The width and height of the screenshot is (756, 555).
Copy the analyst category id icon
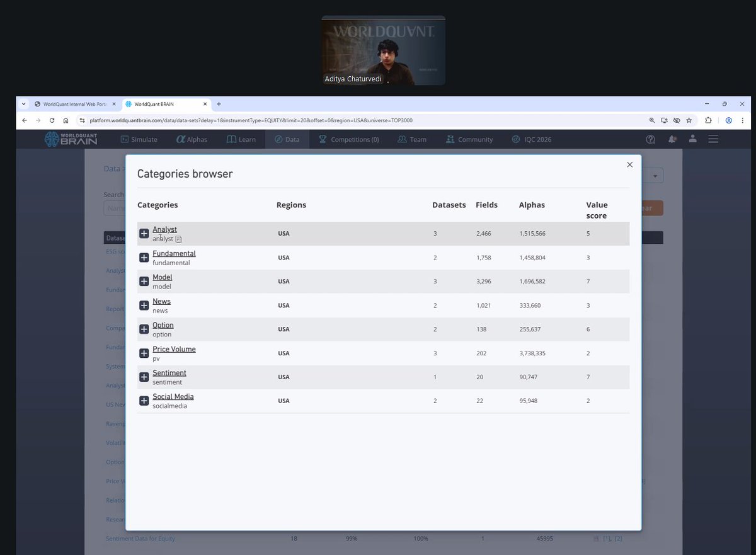pyautogui.click(x=178, y=239)
